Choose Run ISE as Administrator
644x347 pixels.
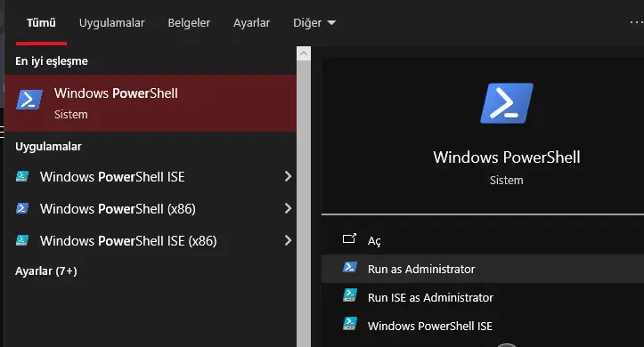point(483,297)
